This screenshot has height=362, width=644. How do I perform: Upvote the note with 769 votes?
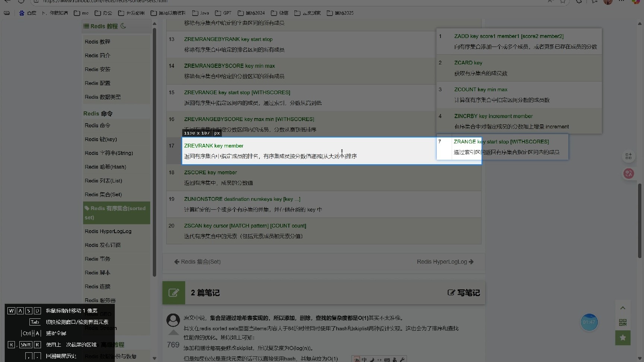pos(173,333)
